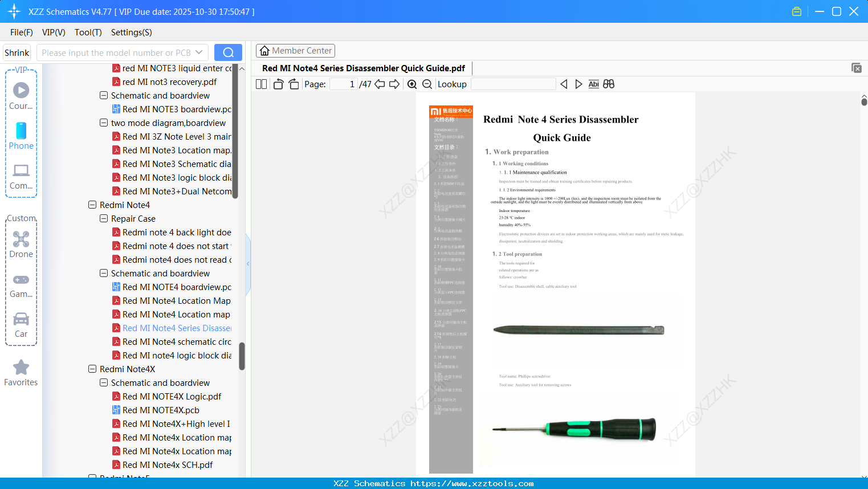Open the Settings(S) menu
Screen dimensions: 868x489
(131, 32)
